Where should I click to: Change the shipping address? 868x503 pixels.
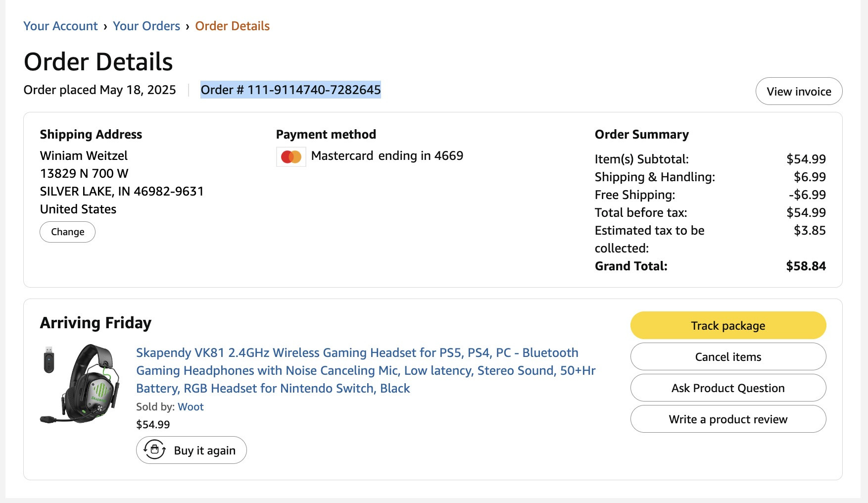click(67, 232)
